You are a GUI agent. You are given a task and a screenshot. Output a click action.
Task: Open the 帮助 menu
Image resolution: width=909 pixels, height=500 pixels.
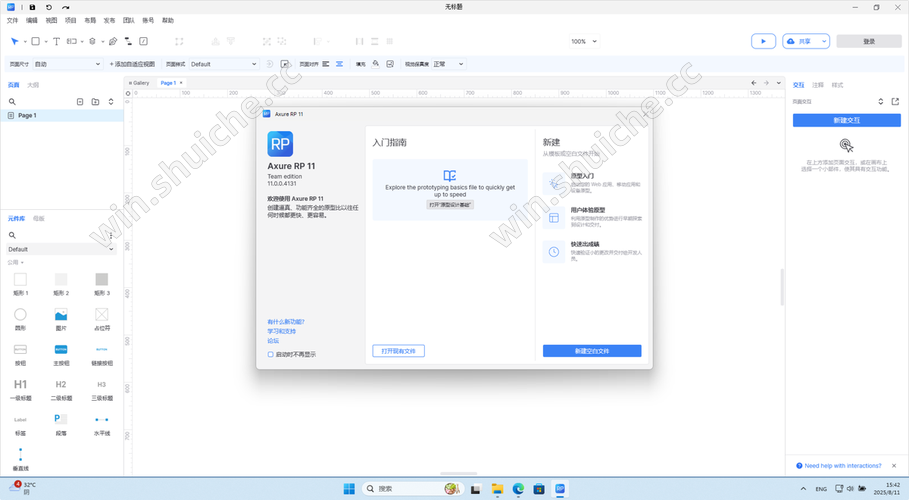pos(168,20)
